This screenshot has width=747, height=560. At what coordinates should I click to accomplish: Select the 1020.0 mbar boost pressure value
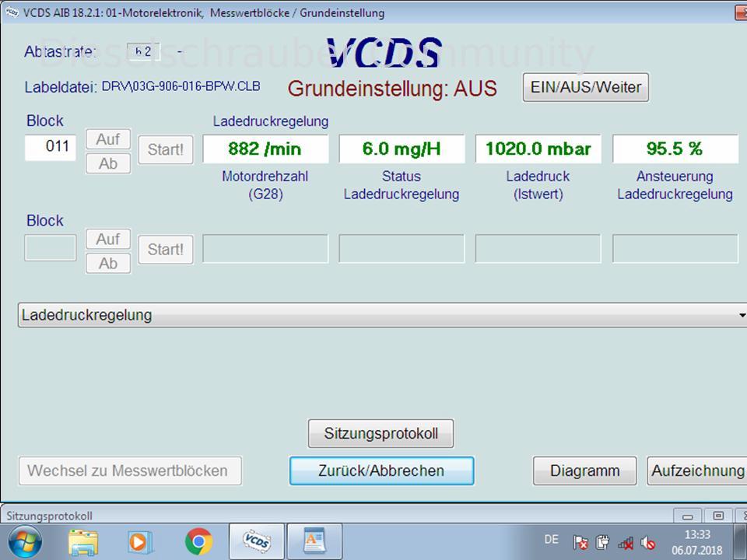[x=538, y=149]
